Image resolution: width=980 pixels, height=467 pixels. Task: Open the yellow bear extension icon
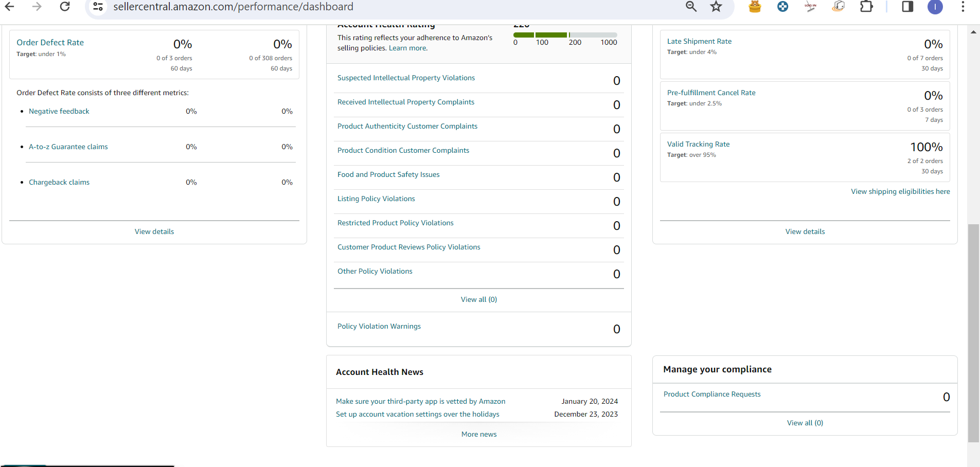click(x=755, y=7)
